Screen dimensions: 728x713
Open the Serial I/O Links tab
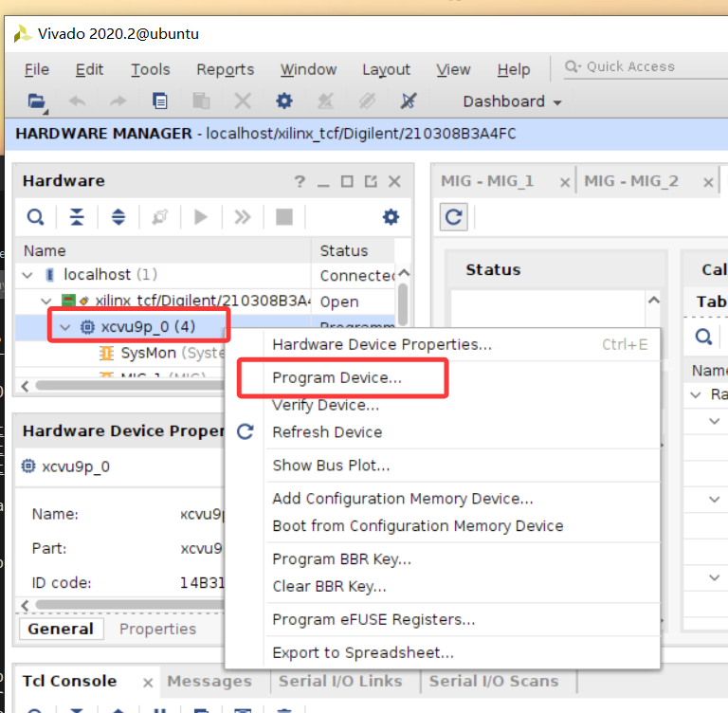340,681
